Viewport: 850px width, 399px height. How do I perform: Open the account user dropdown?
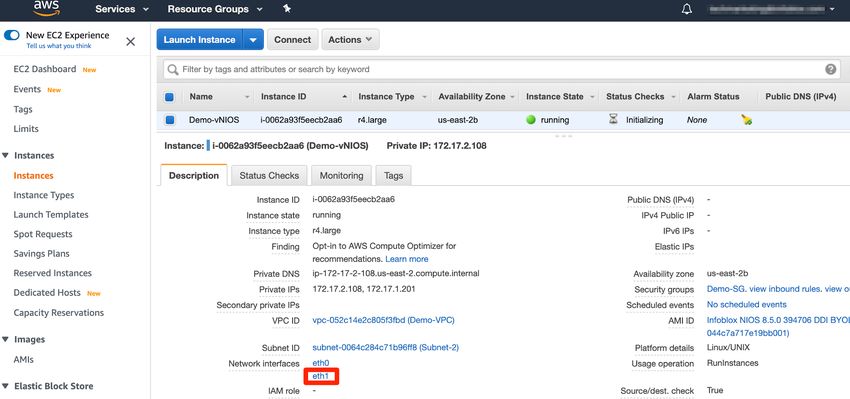[x=771, y=9]
